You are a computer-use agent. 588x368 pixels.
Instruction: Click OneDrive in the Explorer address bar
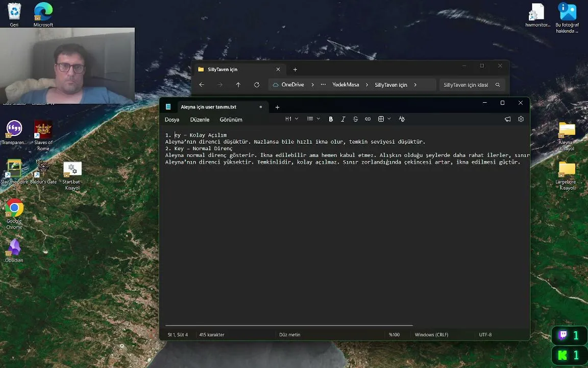(x=292, y=85)
